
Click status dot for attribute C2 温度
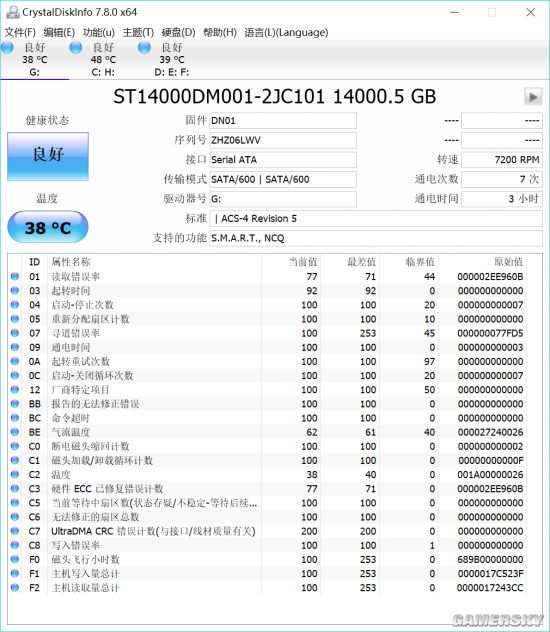[x=15, y=474]
